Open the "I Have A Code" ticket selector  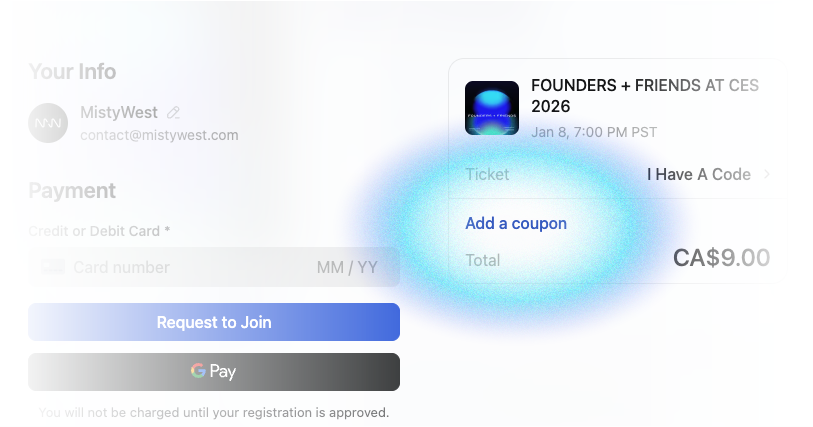698,174
